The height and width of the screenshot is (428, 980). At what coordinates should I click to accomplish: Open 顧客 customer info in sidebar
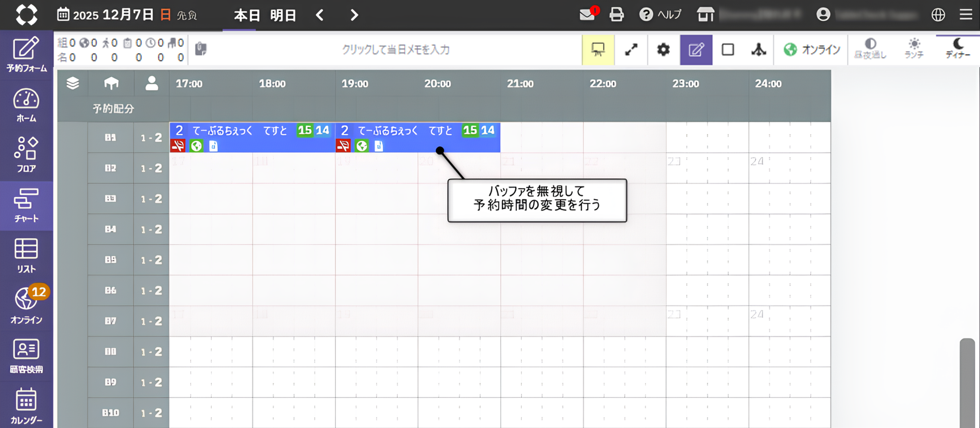coord(27,356)
